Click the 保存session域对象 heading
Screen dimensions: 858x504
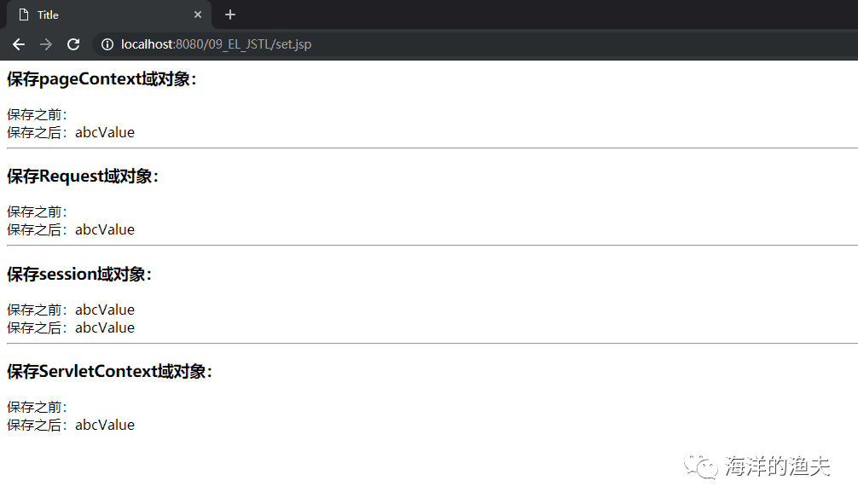[80, 274]
